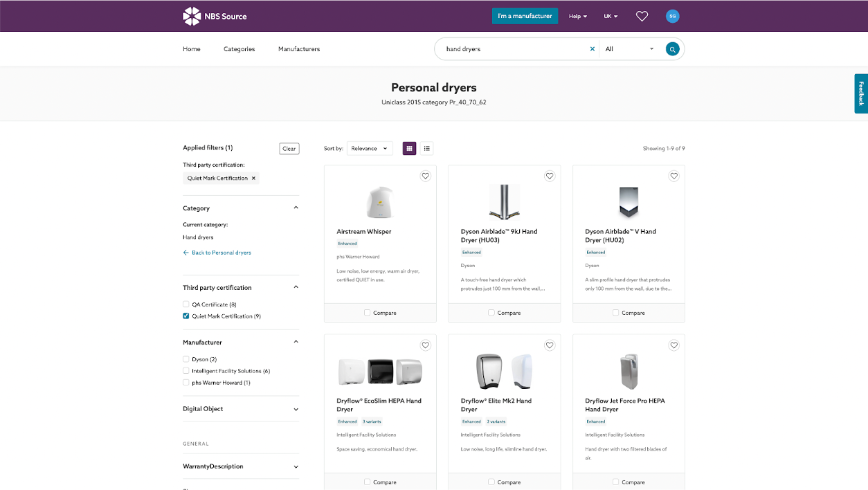Click the I'm a manufacturer button
The width and height of the screenshot is (868, 490).
click(525, 16)
